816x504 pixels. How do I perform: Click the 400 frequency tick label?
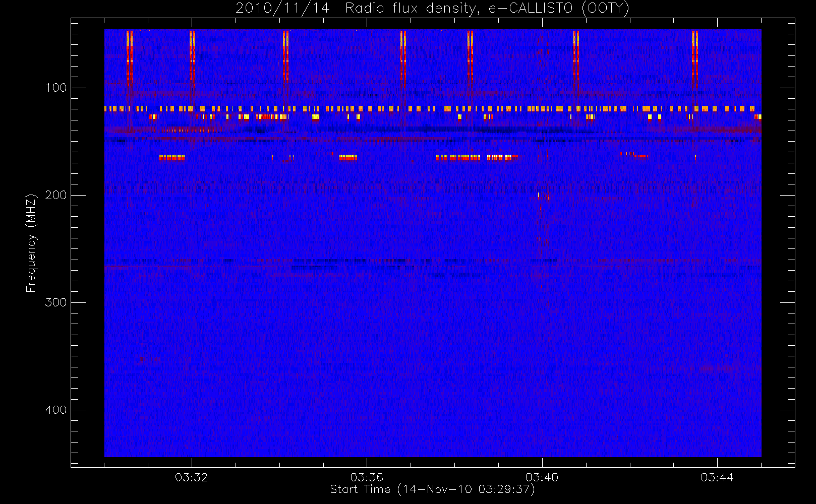(56, 410)
